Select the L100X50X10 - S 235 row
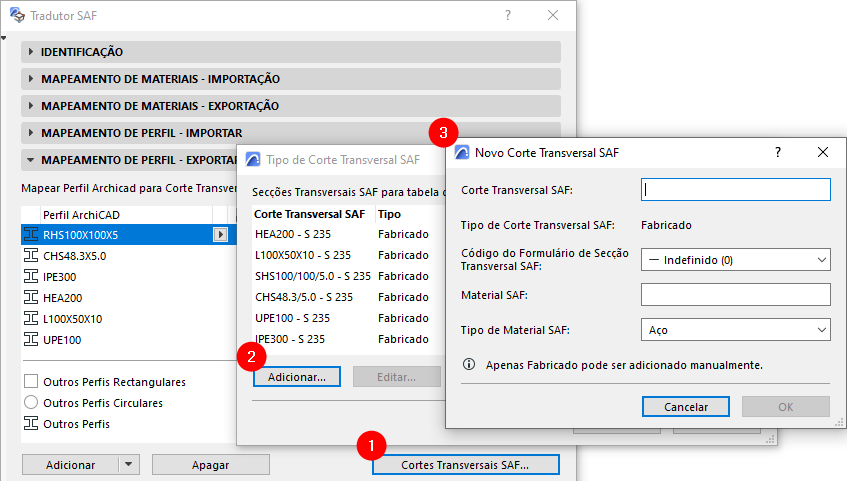Image resolution: width=847 pixels, height=481 pixels. click(x=348, y=255)
